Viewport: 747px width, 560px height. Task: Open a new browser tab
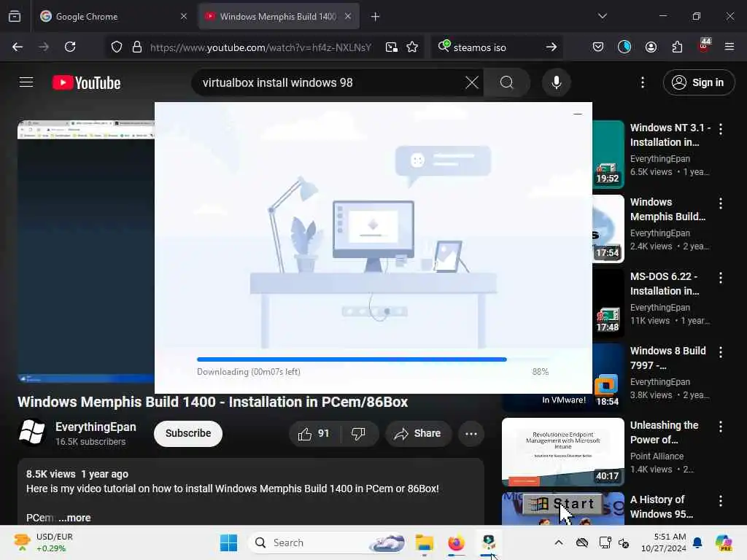376,17
